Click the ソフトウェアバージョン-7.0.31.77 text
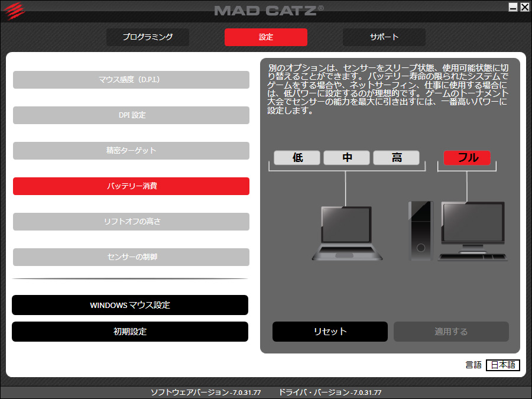The image size is (532, 399). click(x=206, y=392)
